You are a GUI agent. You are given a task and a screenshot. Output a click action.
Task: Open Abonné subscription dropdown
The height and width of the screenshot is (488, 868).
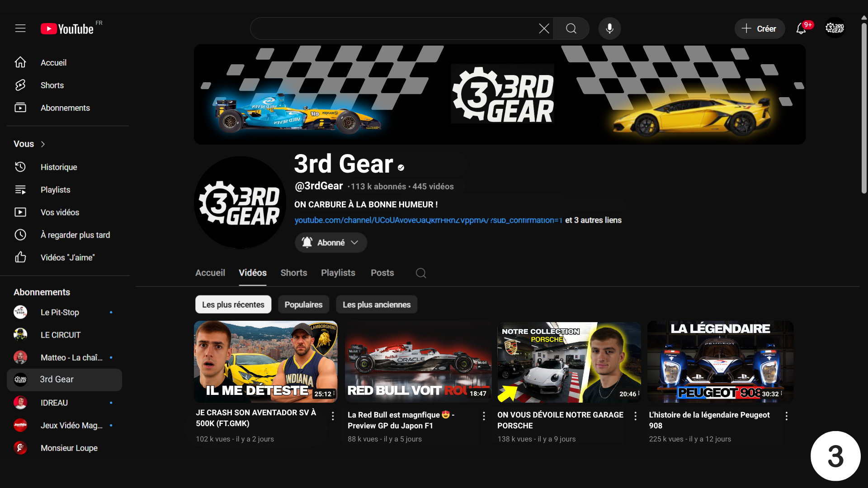pos(331,243)
